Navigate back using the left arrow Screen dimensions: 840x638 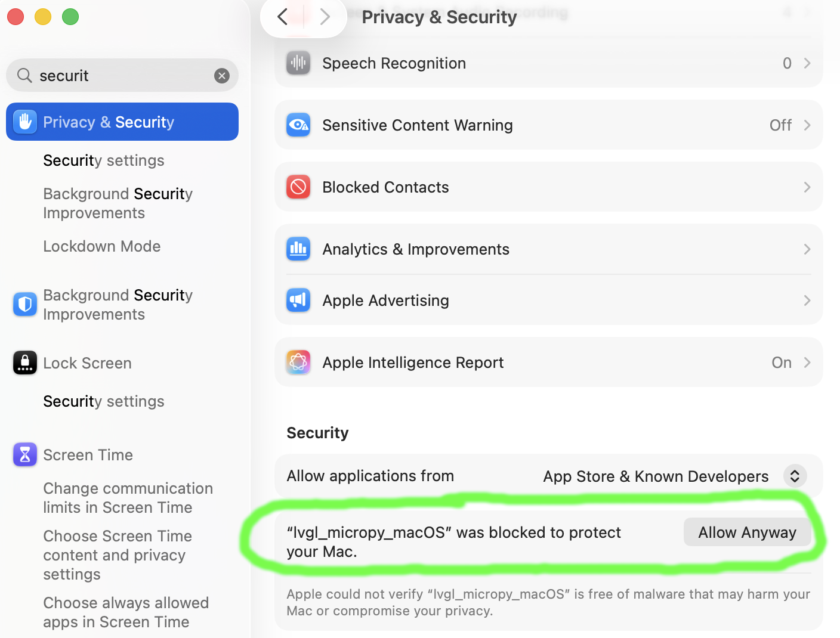pyautogui.click(x=282, y=17)
